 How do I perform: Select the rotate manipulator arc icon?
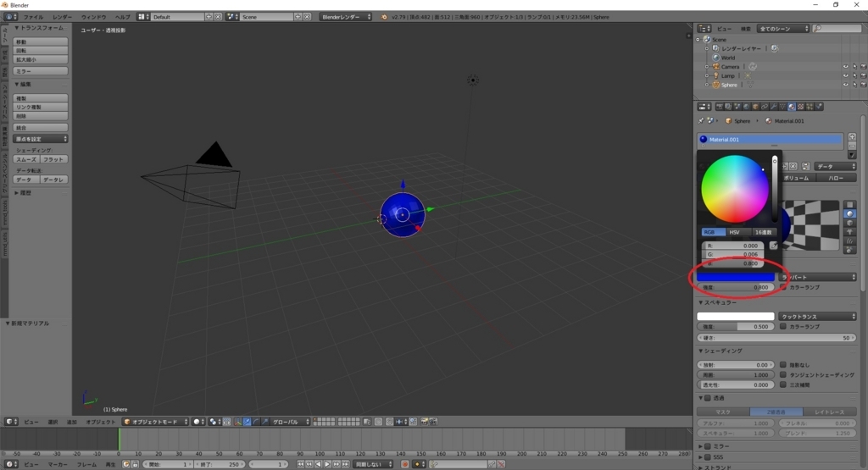[x=256, y=422]
